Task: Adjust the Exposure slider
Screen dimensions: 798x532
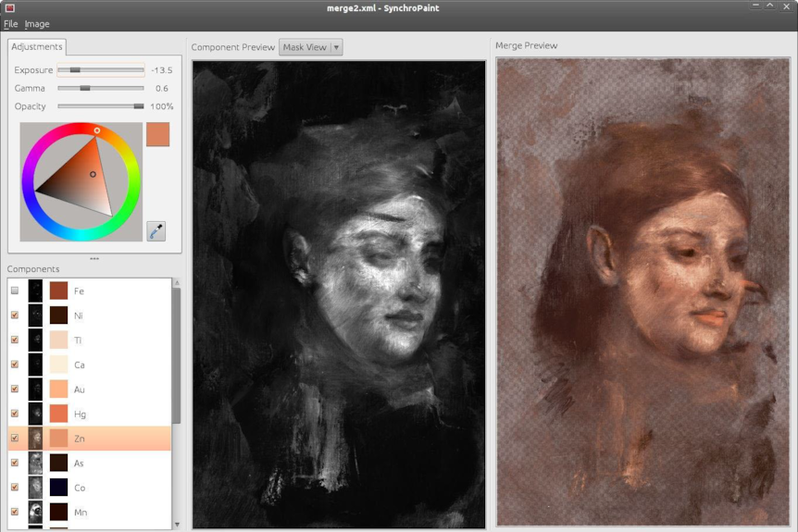Action: point(101,69)
